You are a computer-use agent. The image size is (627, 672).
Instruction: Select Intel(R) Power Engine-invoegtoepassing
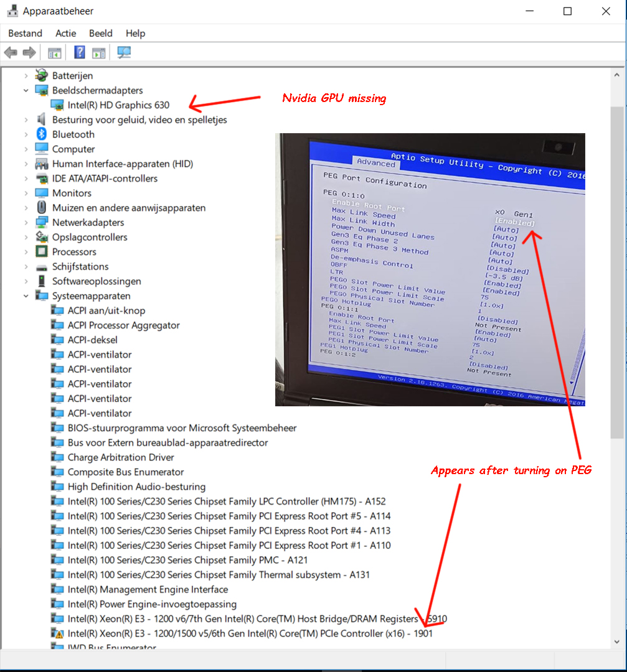152,604
